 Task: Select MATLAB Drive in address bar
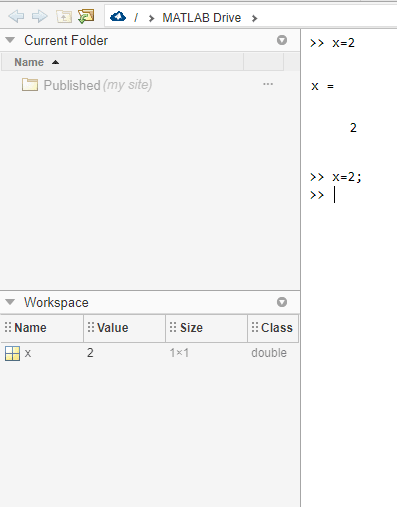point(202,18)
